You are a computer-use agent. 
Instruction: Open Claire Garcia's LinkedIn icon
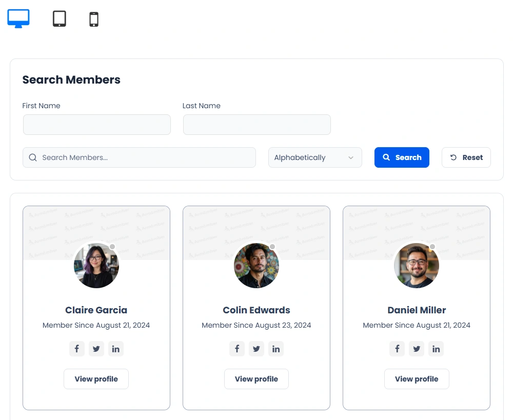pyautogui.click(x=116, y=349)
